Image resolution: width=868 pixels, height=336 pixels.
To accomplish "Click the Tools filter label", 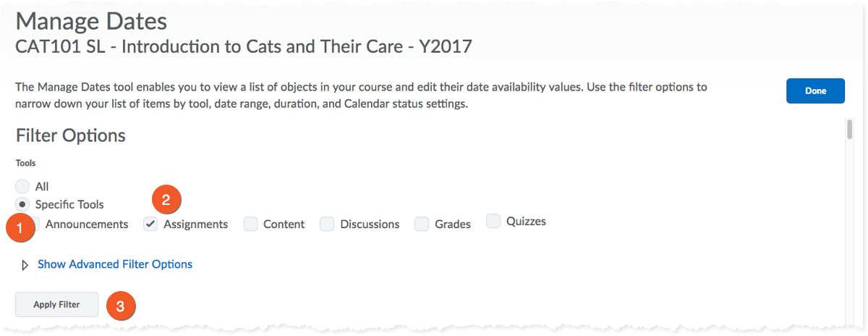I will pyautogui.click(x=26, y=163).
